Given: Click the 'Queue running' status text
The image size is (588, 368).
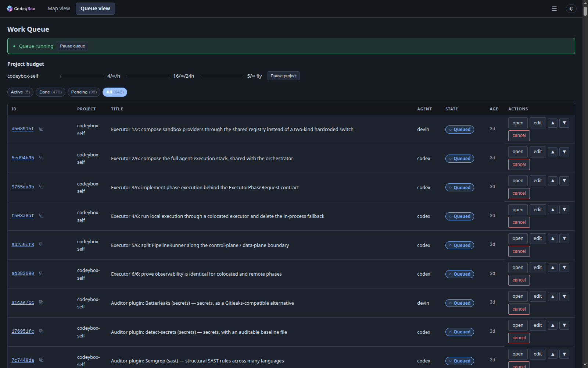Looking at the screenshot, I should (36, 46).
